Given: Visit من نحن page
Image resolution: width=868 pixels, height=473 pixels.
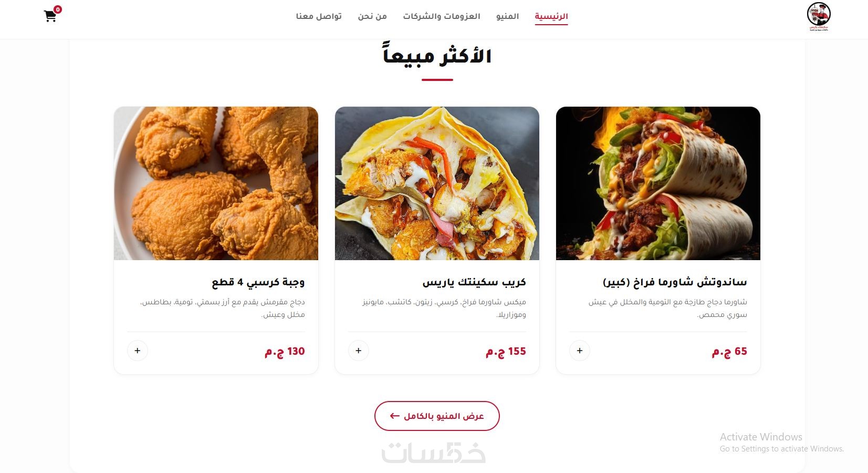Looking at the screenshot, I should [372, 16].
